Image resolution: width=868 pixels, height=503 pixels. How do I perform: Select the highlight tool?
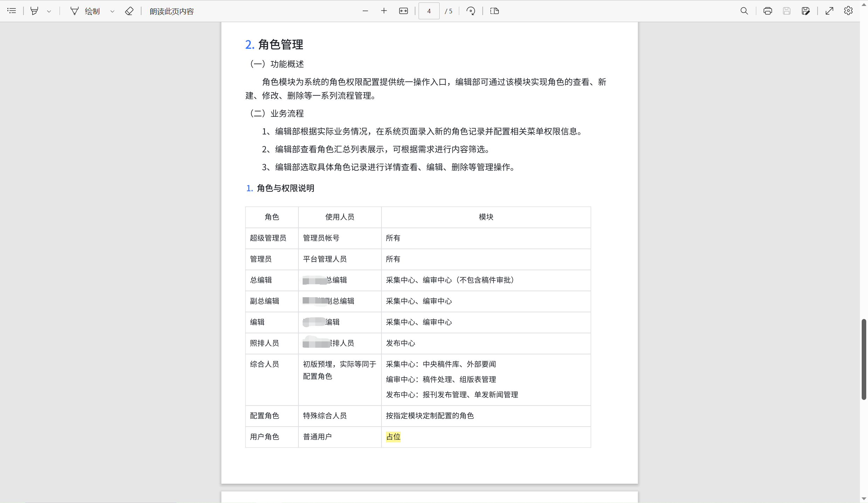(x=34, y=11)
